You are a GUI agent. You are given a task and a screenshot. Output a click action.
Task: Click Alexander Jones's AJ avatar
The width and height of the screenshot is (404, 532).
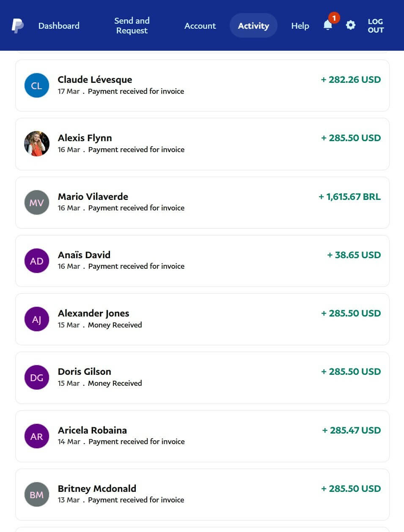point(37,319)
